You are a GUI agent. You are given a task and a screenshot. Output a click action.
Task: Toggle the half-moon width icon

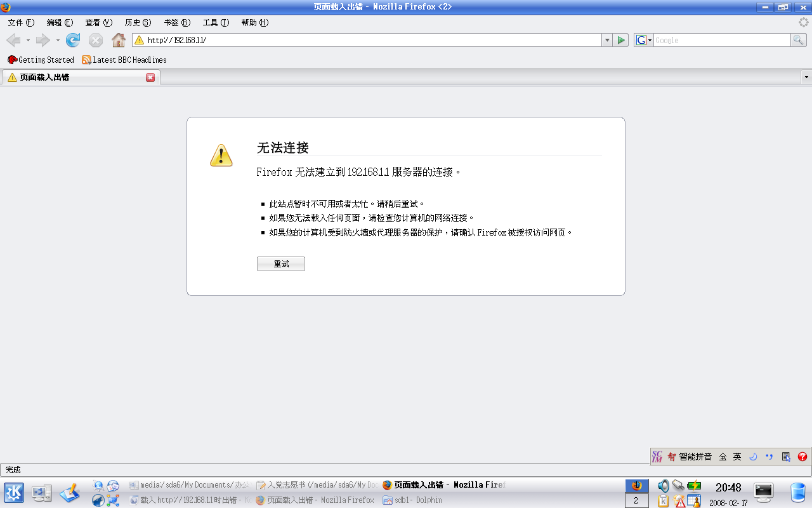coord(753,457)
